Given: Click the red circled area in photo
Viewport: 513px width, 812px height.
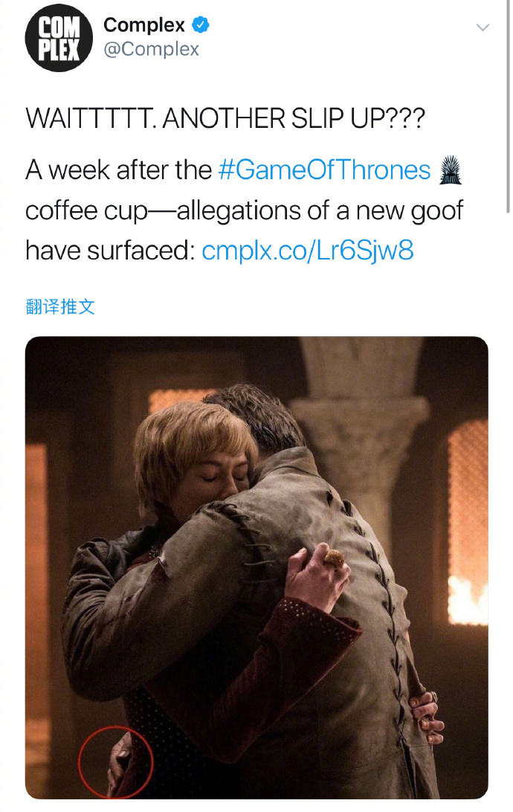Looking at the screenshot, I should 115,762.
